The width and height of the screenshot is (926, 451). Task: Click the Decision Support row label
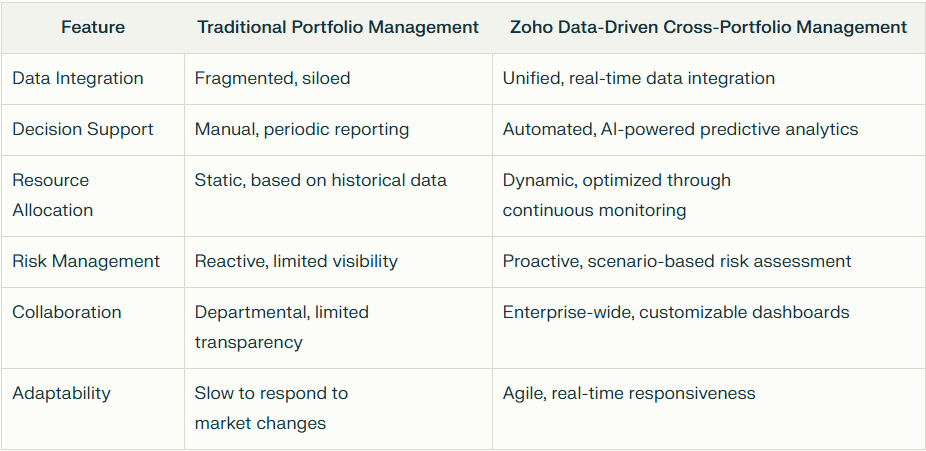[x=83, y=129]
